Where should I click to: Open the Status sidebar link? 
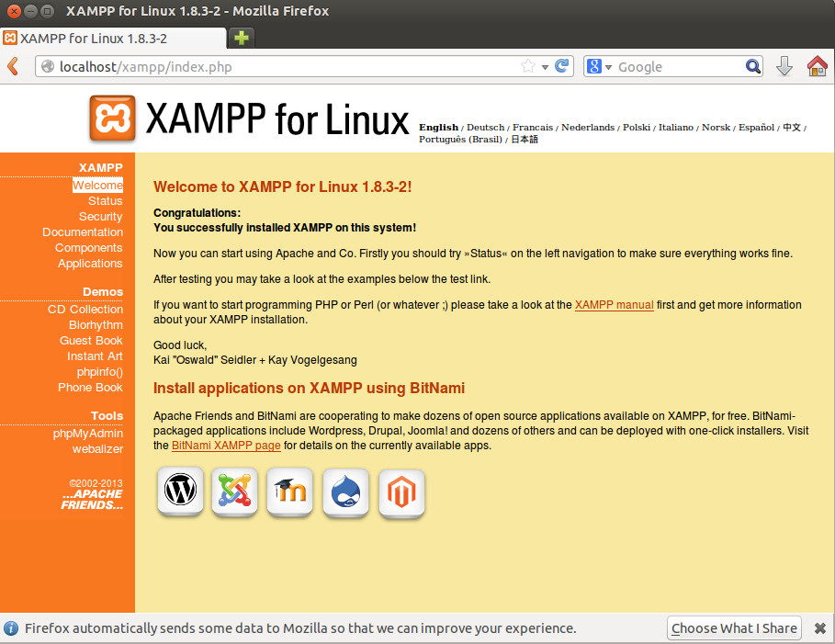[x=106, y=201]
